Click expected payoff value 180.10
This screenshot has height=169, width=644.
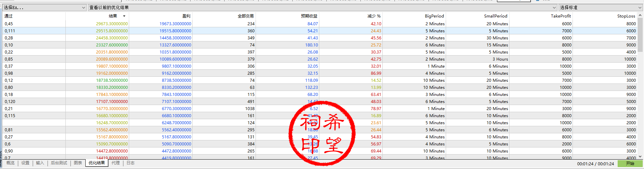click(x=312, y=45)
